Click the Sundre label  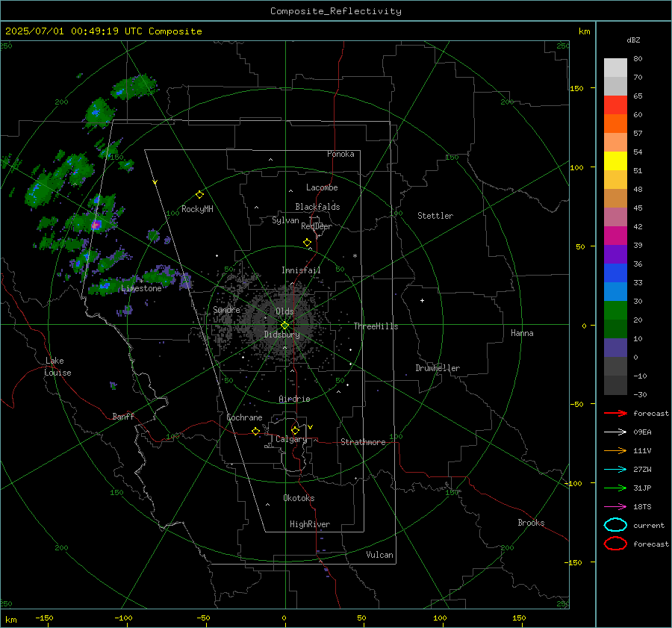(227, 309)
